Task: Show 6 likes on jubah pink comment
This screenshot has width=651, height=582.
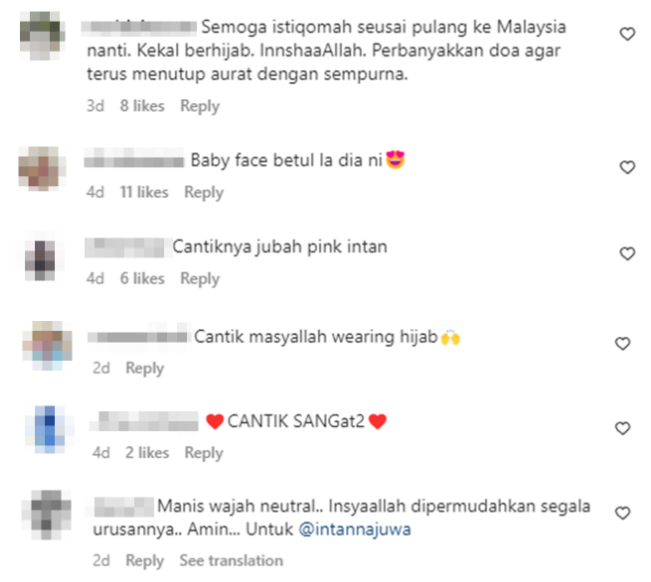Action: (x=142, y=279)
